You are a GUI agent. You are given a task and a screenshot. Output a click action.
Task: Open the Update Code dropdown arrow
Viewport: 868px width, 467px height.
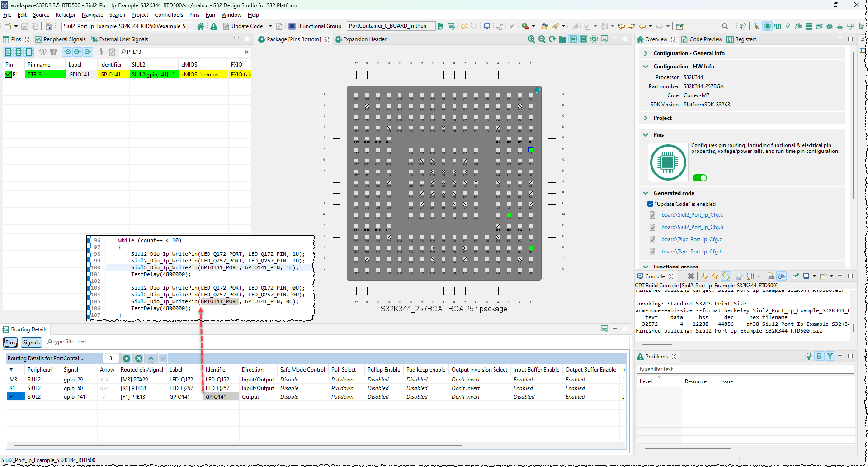[270, 26]
